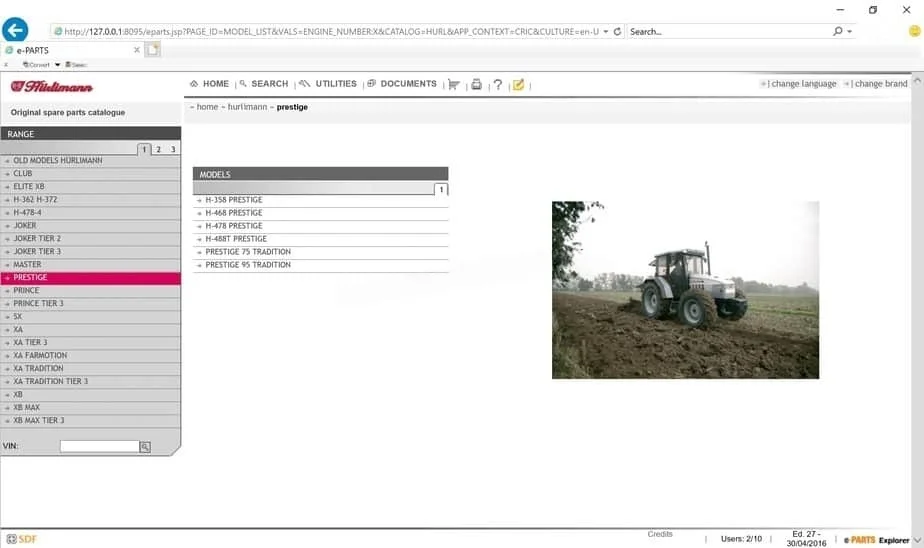Image resolution: width=924 pixels, height=548 pixels.
Task: Select XA FARMOTION range
Action: point(91,355)
